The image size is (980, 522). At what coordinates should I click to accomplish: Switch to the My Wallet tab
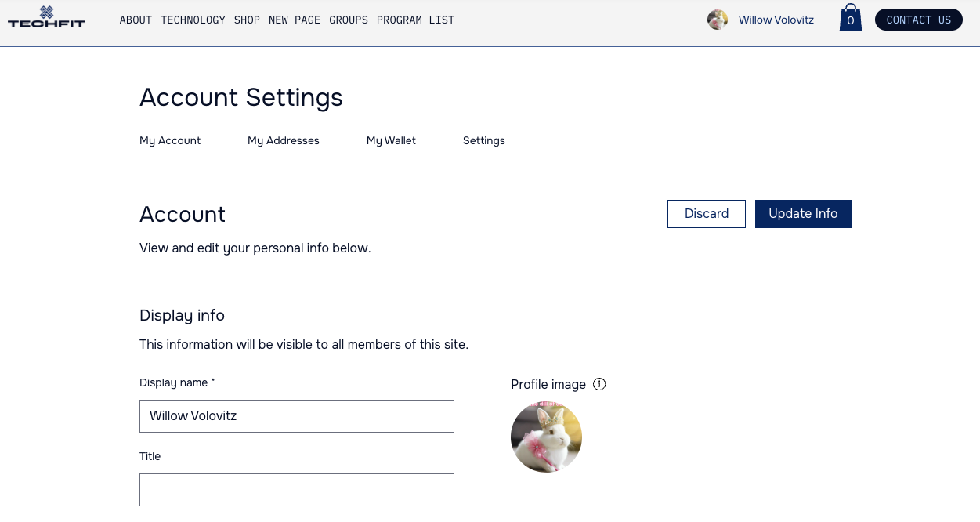(391, 140)
